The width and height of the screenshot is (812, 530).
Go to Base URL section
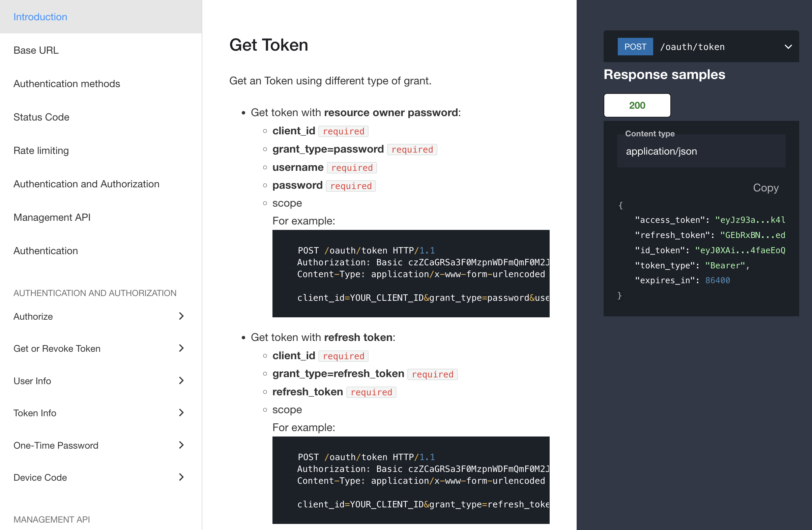[x=36, y=50]
